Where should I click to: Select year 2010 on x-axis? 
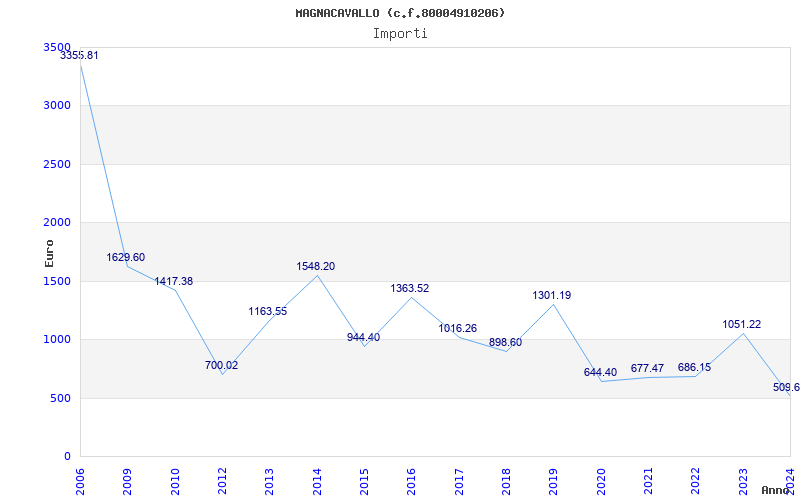175,480
